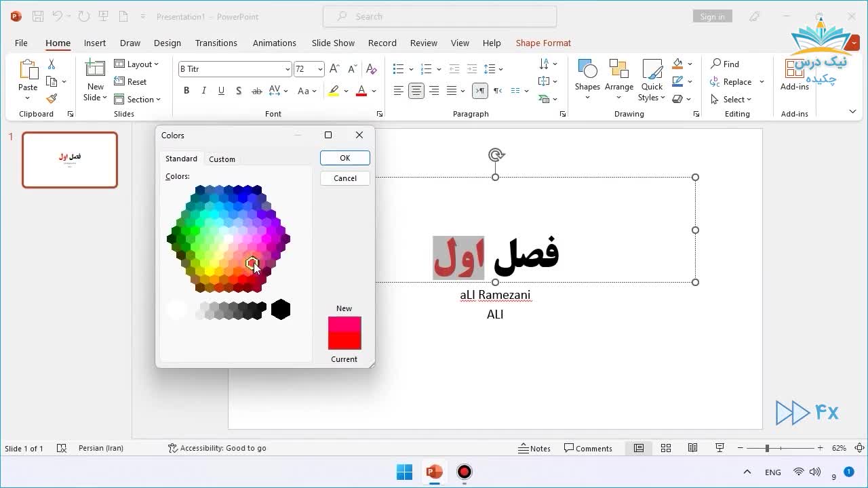This screenshot has height=488, width=868.
Task: Toggle underline on selected text
Action: 220,91
